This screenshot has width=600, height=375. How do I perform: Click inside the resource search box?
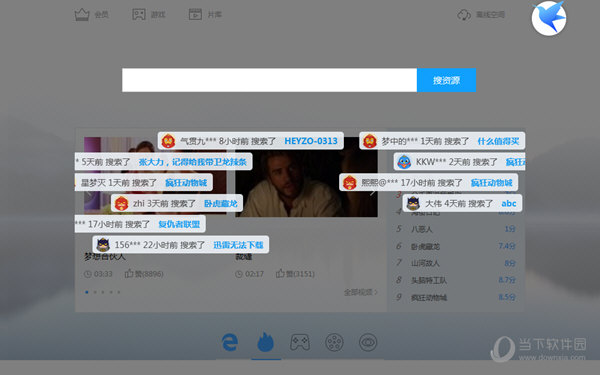[269, 80]
